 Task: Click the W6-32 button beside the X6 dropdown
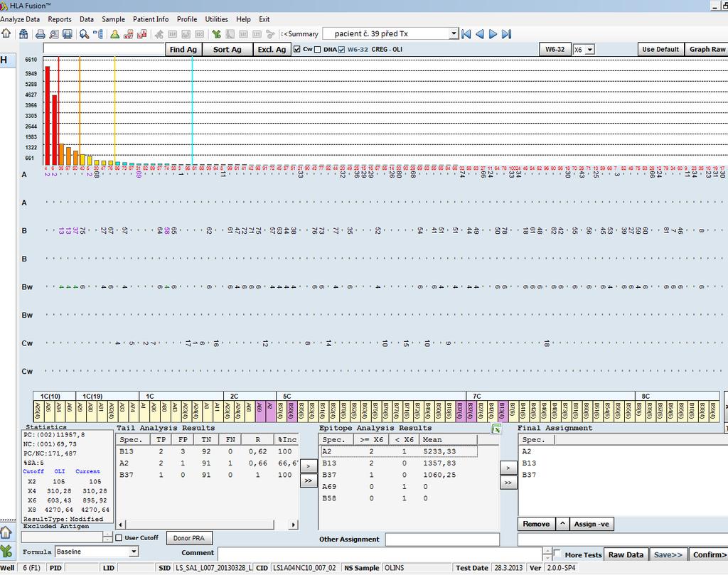pyautogui.click(x=555, y=49)
